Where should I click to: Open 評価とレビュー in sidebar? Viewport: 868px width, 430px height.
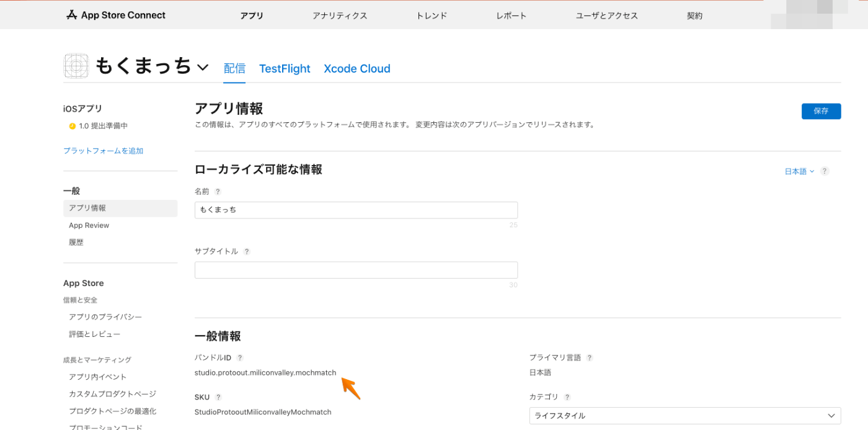(95, 334)
